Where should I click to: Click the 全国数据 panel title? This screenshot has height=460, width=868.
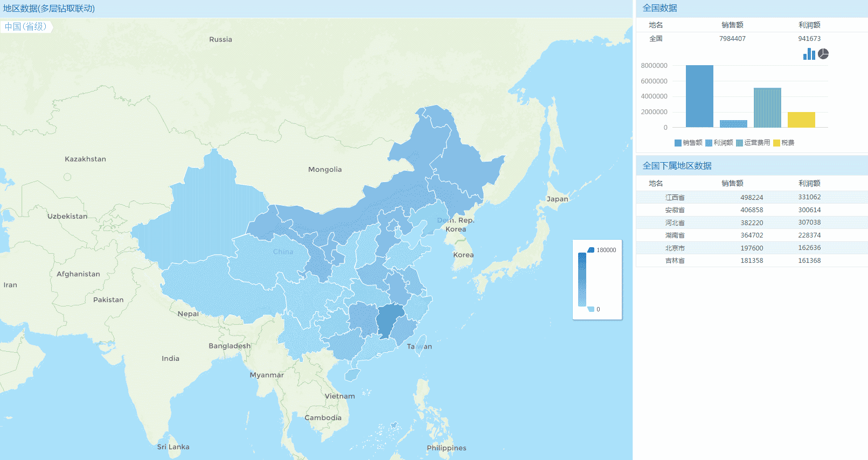click(x=659, y=8)
